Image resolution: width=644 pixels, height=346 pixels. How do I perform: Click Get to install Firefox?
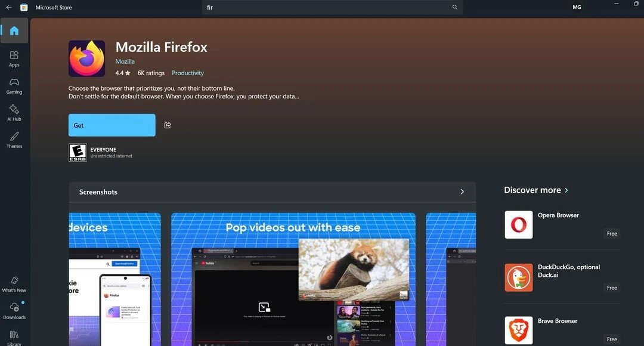pos(112,125)
